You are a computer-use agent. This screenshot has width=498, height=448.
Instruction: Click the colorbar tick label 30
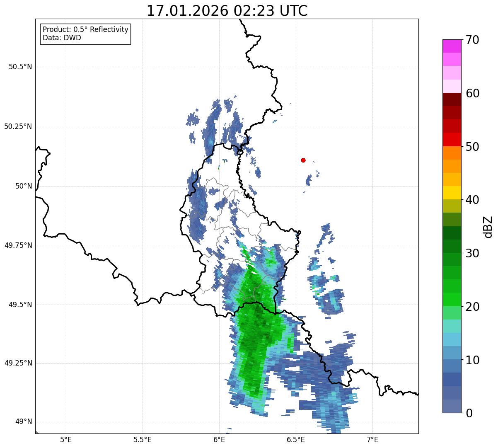(472, 253)
